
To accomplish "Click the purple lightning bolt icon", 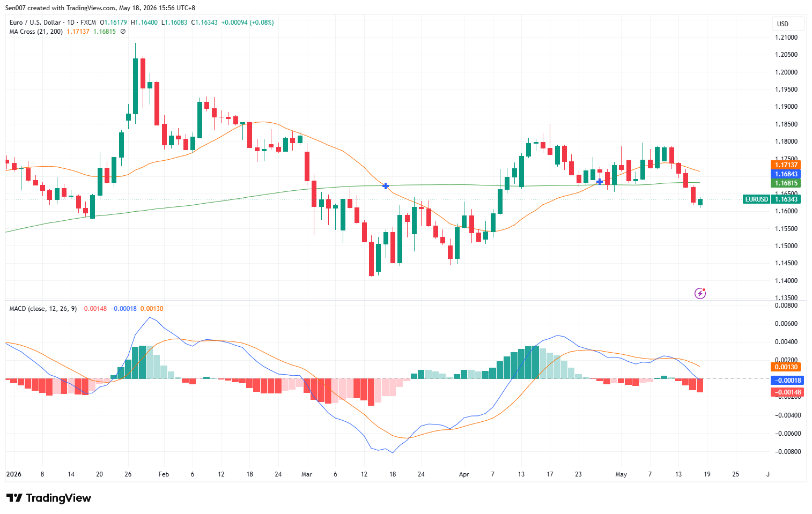I will [700, 293].
